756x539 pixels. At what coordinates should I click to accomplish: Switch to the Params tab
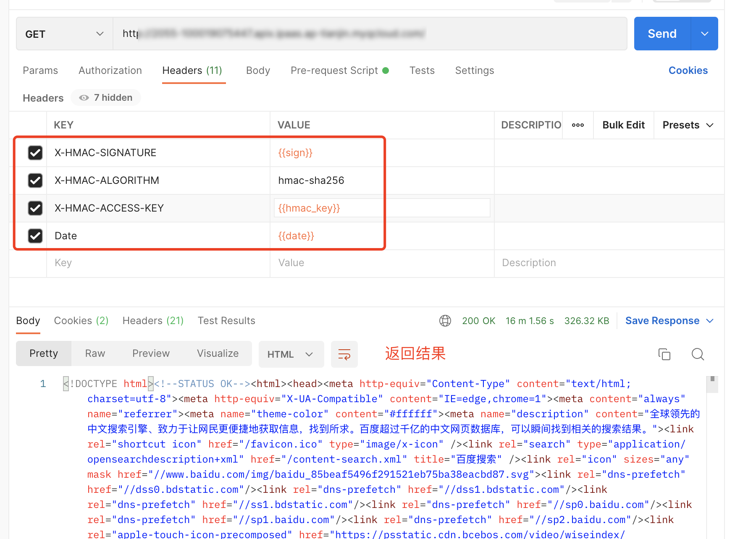click(x=40, y=71)
